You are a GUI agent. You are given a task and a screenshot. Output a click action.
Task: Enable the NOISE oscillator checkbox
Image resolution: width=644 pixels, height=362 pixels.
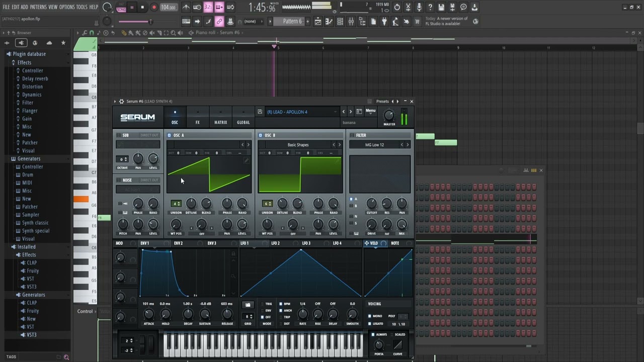coord(119,180)
